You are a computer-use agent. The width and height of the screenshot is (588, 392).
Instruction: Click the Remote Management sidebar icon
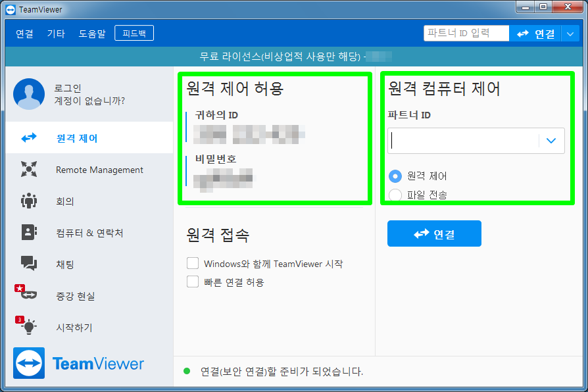pos(29,169)
